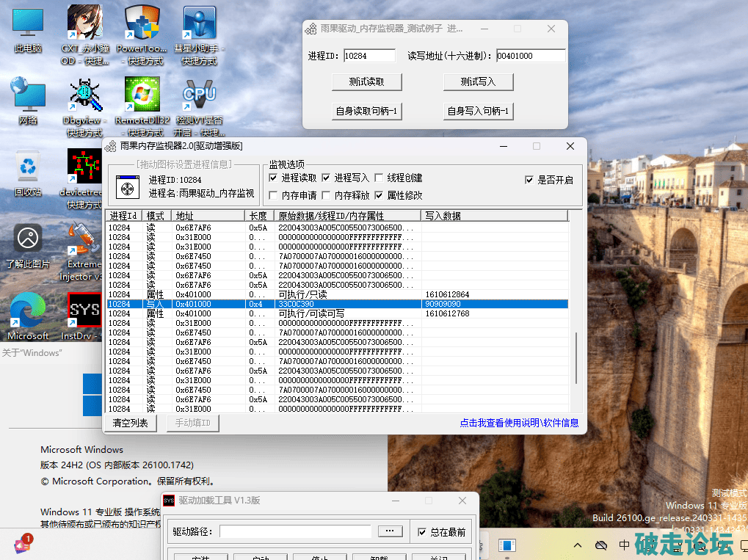Select the 网络 desktop icon

pyautogui.click(x=28, y=95)
